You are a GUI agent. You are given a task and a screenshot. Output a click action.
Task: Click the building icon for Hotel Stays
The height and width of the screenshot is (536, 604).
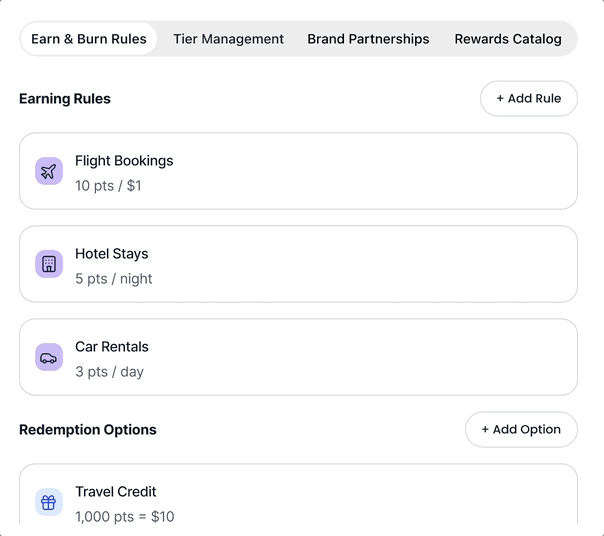pyautogui.click(x=49, y=264)
